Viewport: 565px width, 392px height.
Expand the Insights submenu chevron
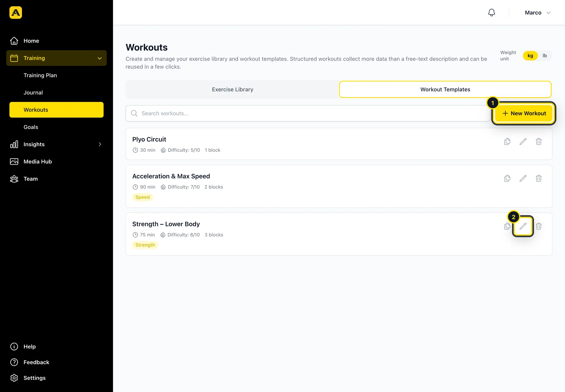pyautogui.click(x=100, y=144)
